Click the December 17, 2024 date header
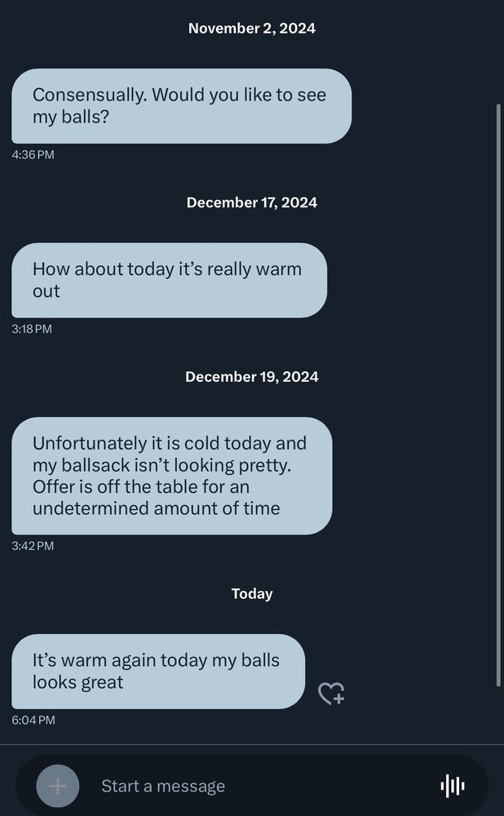Viewport: 504px width, 816px height. click(251, 202)
